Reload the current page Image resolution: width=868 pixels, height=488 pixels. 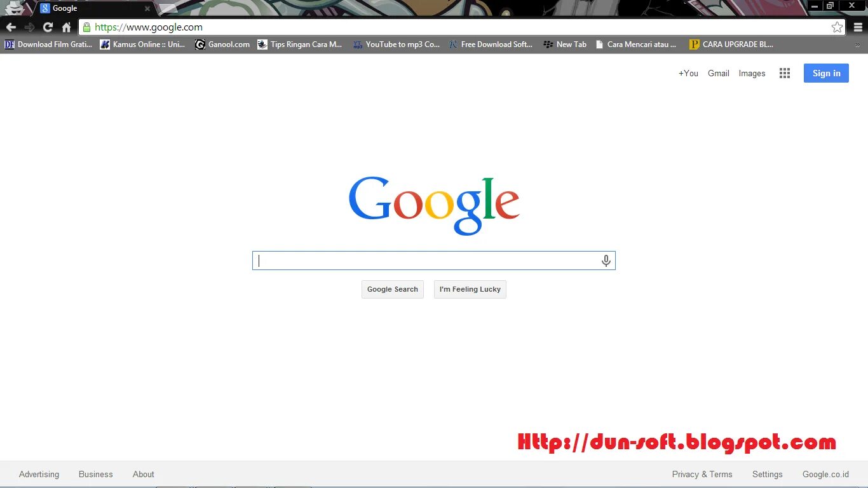48,27
